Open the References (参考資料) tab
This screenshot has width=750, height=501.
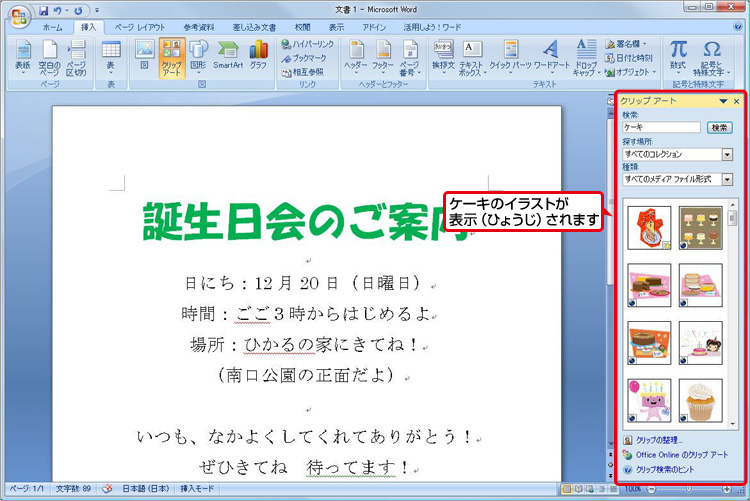(199, 27)
